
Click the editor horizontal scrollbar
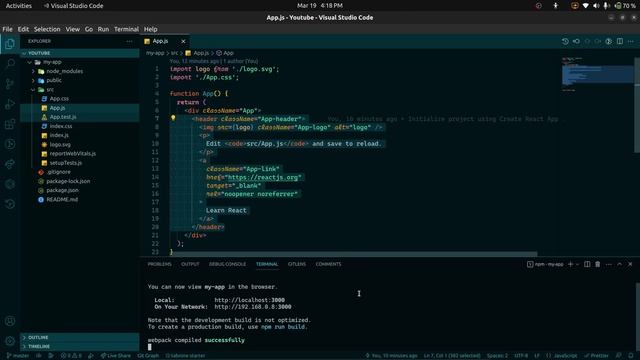(x=353, y=254)
